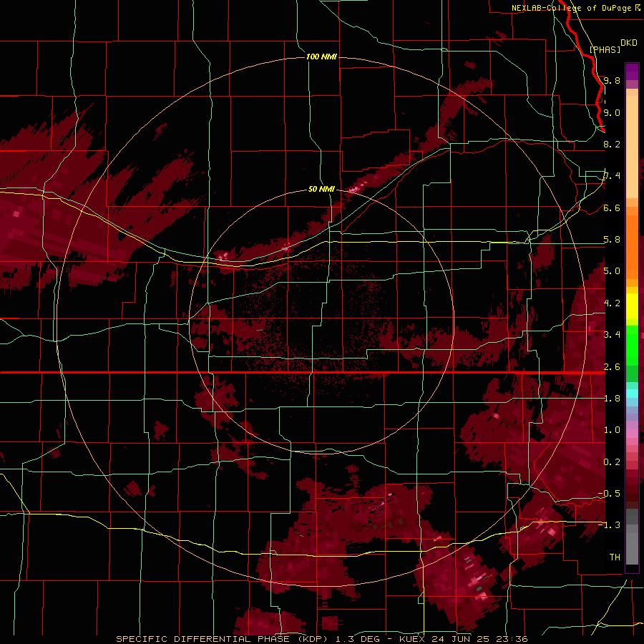Click the purple top segment of the color bar

tap(632, 72)
